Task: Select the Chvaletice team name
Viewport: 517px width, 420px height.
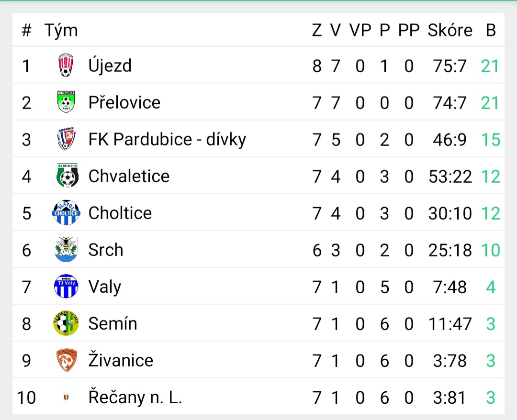Action: (x=129, y=176)
